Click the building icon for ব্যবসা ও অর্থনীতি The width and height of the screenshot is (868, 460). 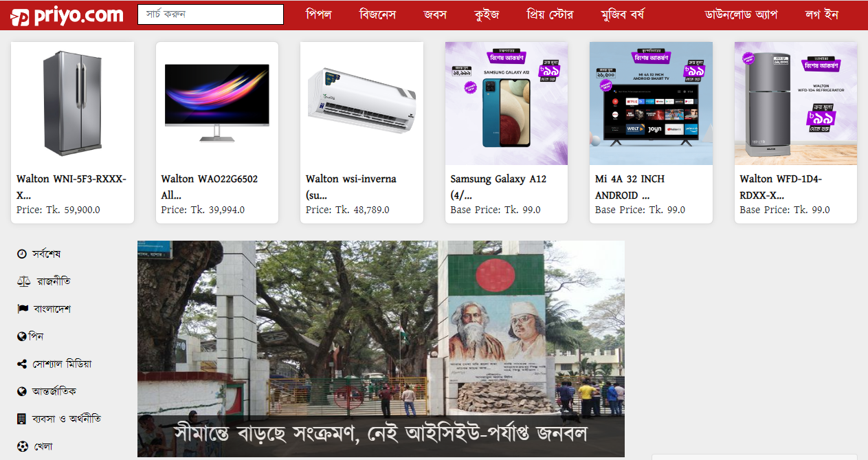[x=22, y=419]
